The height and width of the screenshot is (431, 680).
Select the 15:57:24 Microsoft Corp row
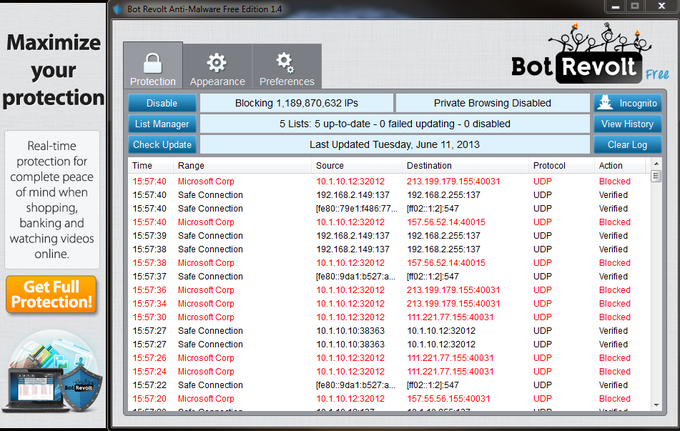[x=389, y=371]
